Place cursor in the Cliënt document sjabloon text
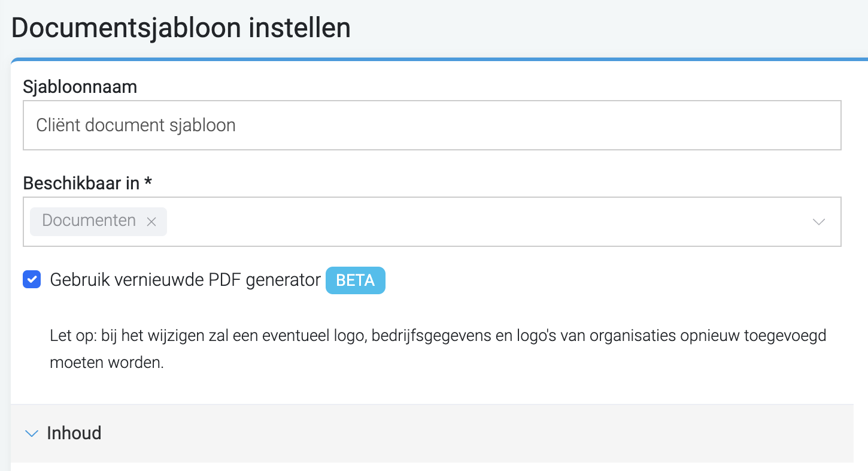The height and width of the screenshot is (471, 868). tap(136, 125)
